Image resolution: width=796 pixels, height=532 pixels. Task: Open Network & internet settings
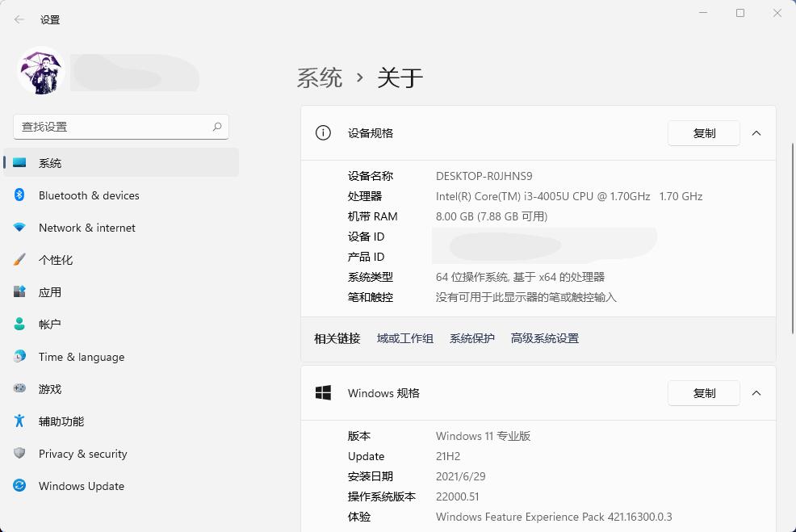(x=86, y=228)
